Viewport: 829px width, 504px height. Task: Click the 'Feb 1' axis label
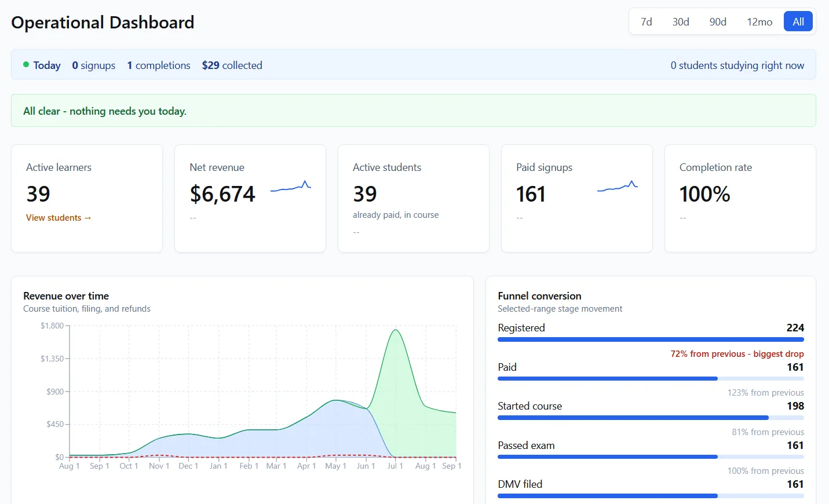[249, 466]
